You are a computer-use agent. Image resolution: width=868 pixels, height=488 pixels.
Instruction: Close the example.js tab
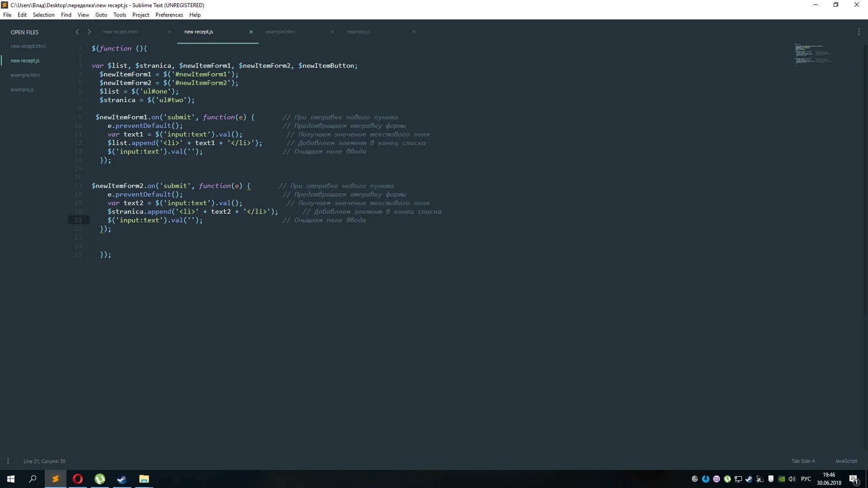(414, 32)
